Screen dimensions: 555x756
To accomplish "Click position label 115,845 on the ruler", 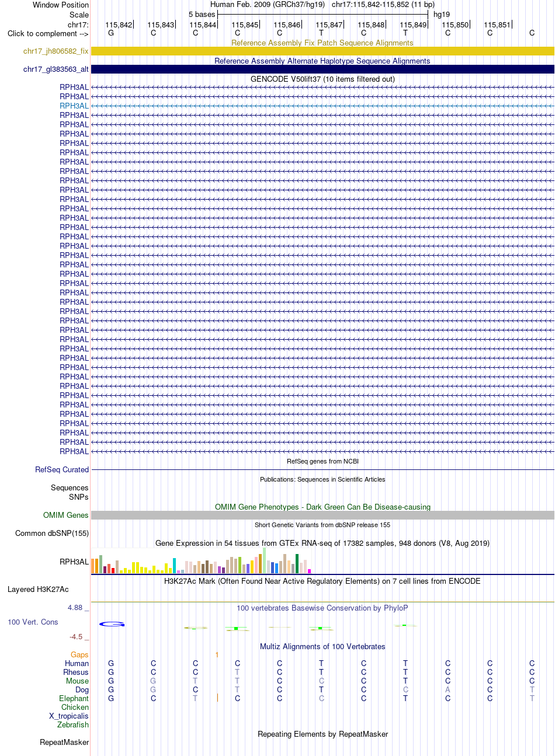I will (x=245, y=25).
